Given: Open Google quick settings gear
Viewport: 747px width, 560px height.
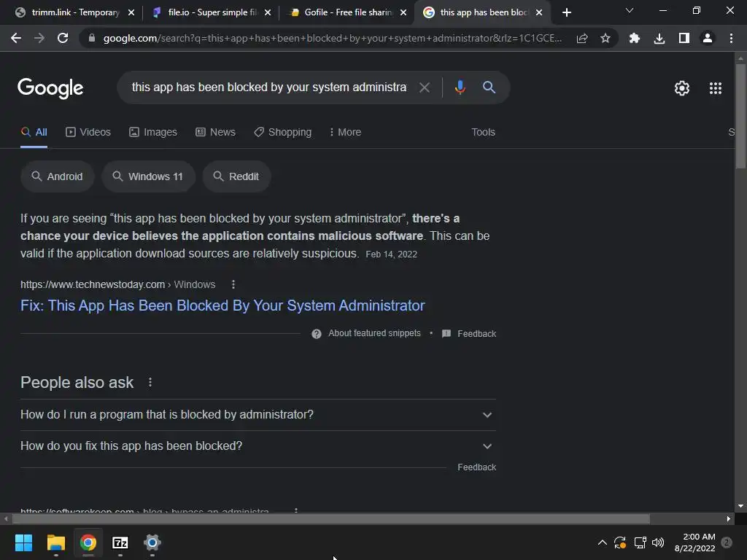Looking at the screenshot, I should 682,88.
